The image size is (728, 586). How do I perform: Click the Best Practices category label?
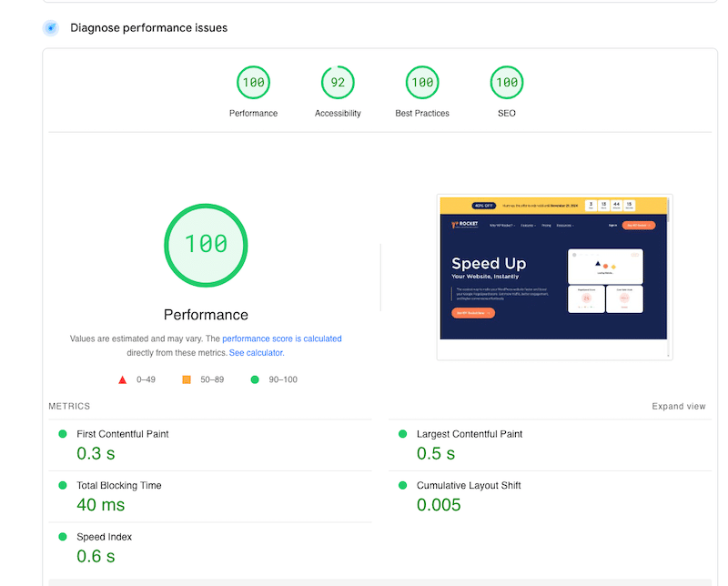pos(421,114)
